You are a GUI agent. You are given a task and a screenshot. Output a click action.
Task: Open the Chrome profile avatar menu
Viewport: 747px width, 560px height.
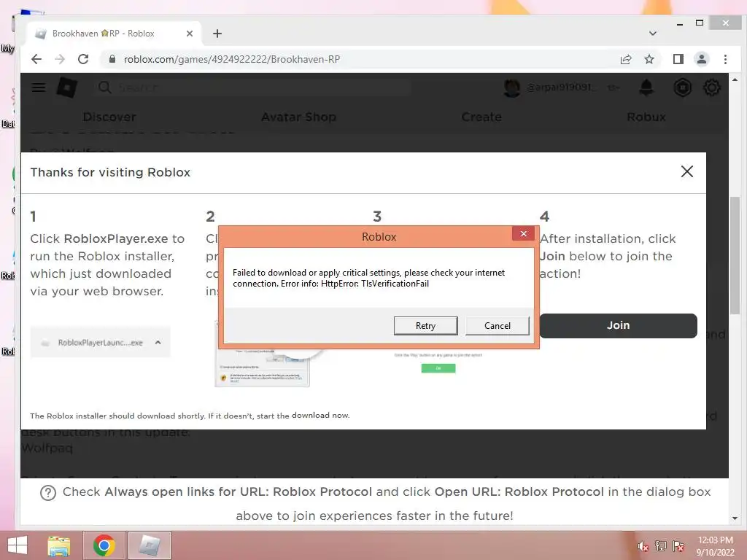point(701,59)
